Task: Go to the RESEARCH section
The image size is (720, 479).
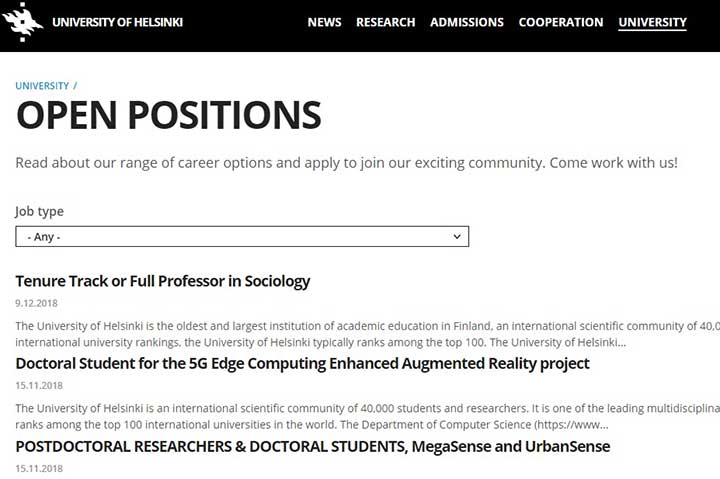Action: coord(386,22)
